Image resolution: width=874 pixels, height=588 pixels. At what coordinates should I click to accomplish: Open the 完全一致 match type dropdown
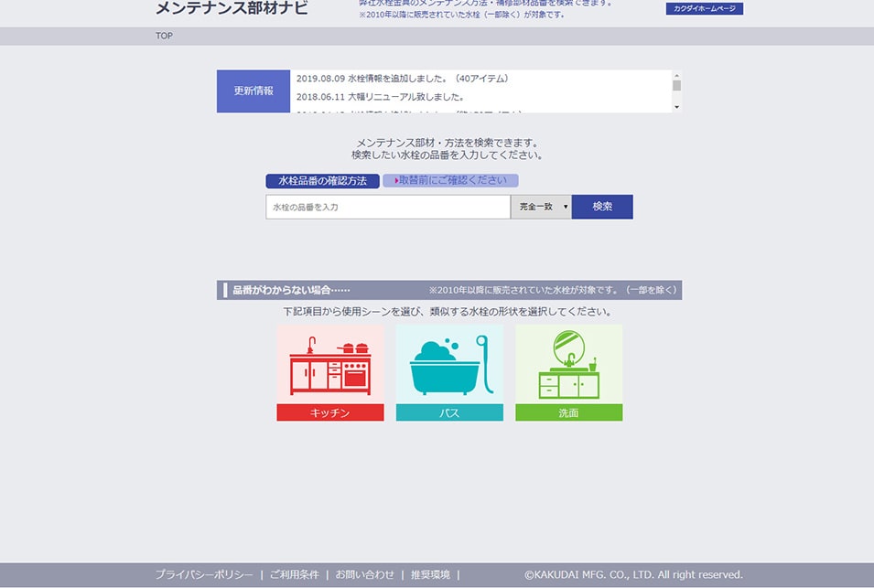(541, 207)
